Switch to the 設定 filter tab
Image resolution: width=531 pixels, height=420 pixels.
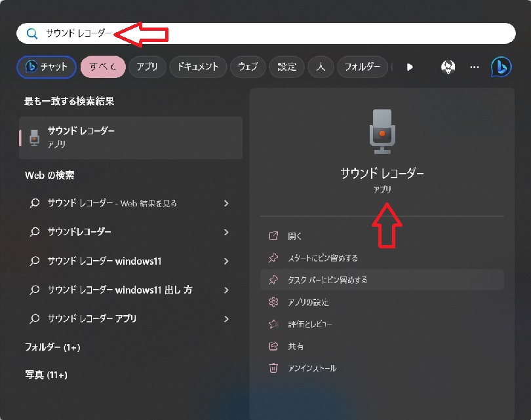click(x=287, y=67)
